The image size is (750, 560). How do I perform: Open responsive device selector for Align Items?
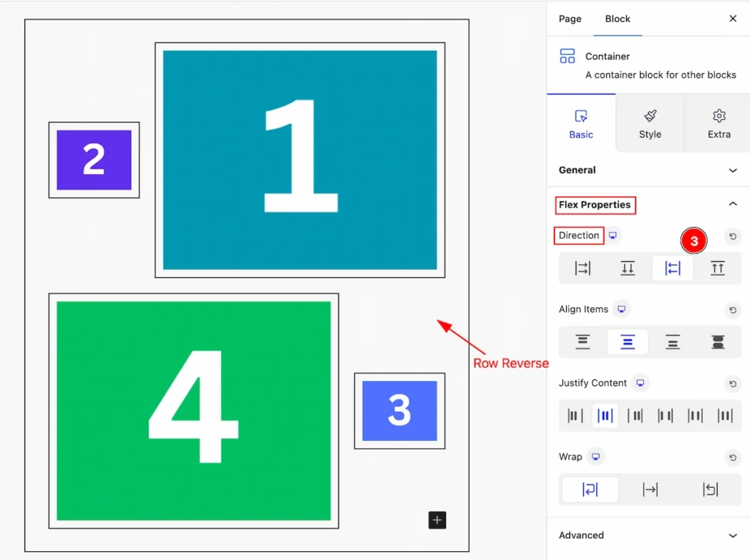621,309
